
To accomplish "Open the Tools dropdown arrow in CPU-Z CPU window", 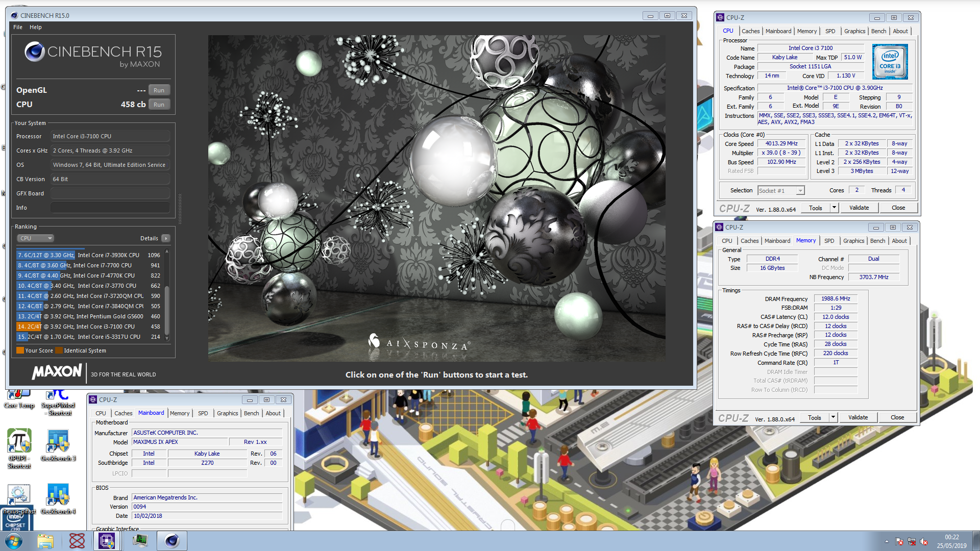I will click(x=834, y=208).
